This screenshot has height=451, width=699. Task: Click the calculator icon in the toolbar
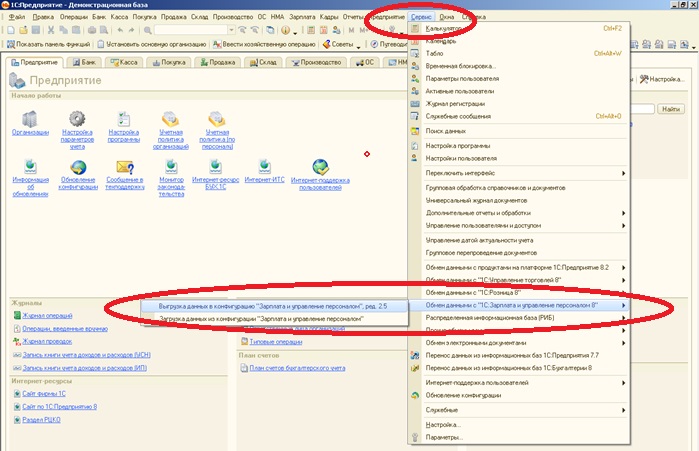311,30
